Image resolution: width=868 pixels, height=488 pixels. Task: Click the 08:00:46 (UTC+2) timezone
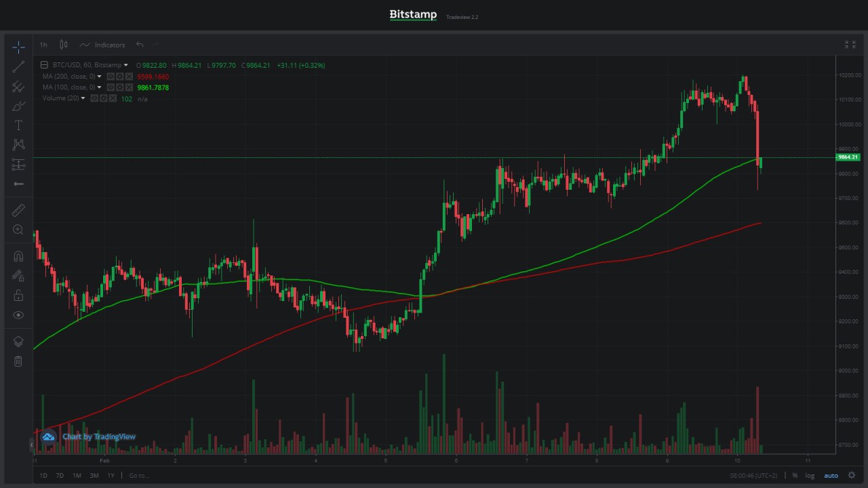[x=753, y=476]
